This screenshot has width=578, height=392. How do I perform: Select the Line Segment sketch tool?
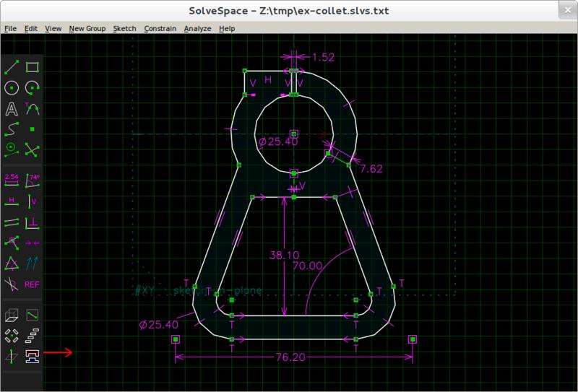[x=12, y=67]
